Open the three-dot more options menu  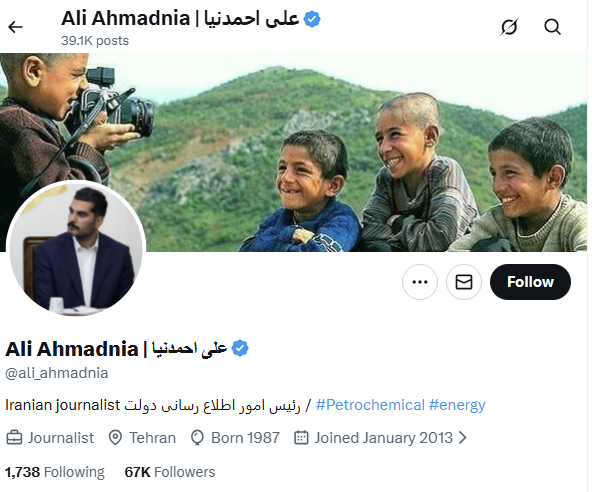420,282
